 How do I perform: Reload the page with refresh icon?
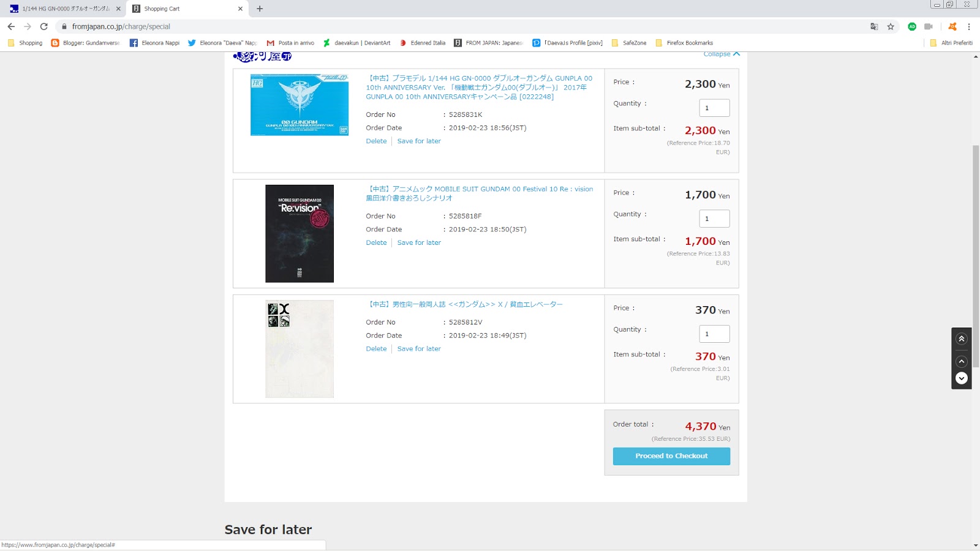point(43,26)
